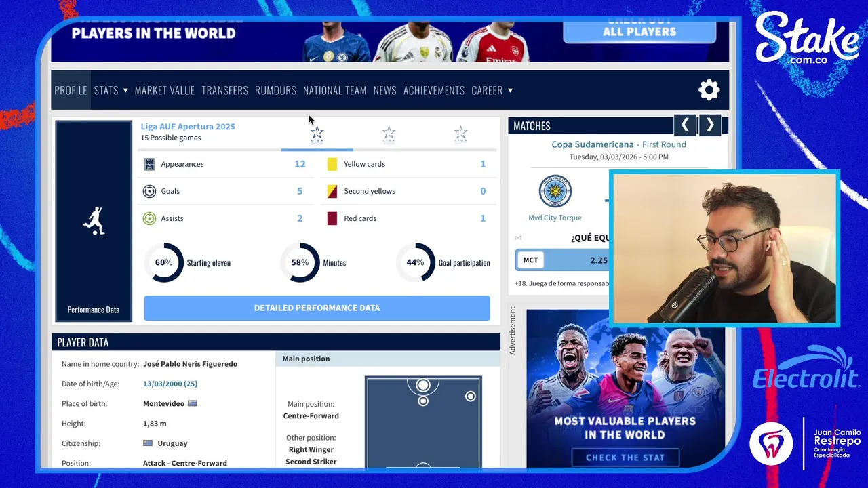Click the Montevideo place of birth text
Screen dimensions: 868x488
163,403
